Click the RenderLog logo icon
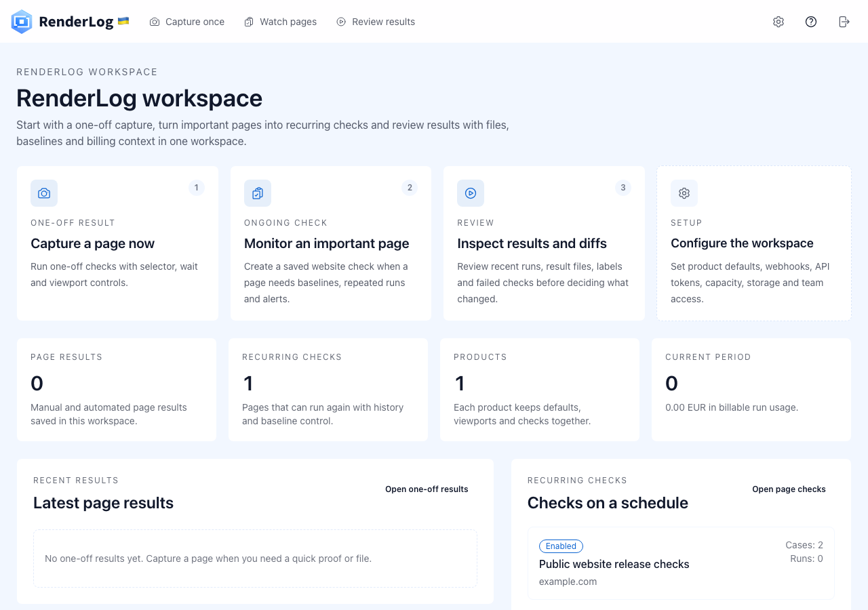Screen dimensions: 868x610 22,22
